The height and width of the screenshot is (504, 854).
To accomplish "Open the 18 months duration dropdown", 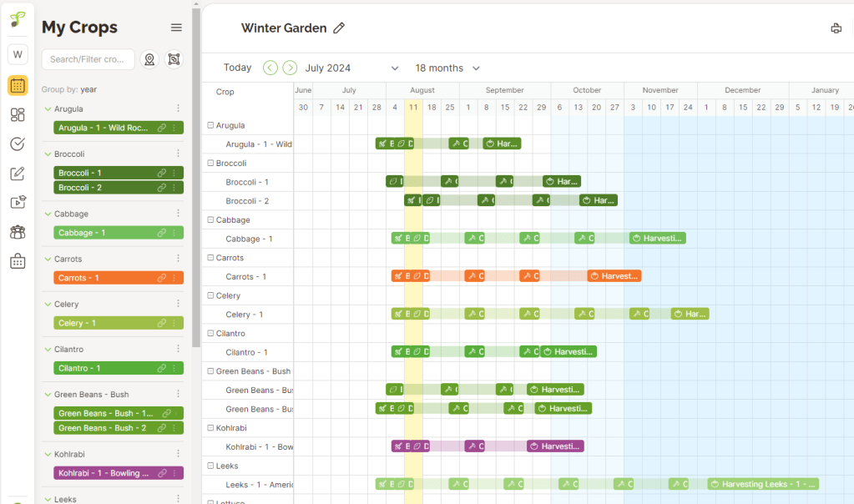I will (x=449, y=68).
